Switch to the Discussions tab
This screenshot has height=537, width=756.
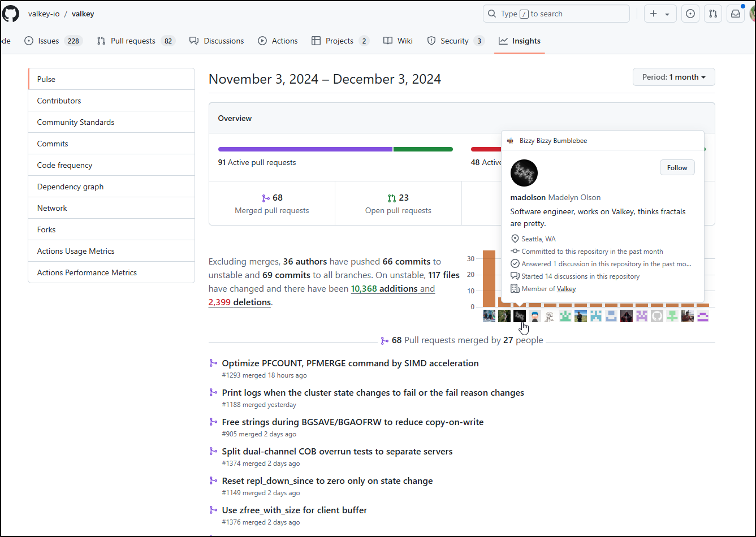pos(217,41)
